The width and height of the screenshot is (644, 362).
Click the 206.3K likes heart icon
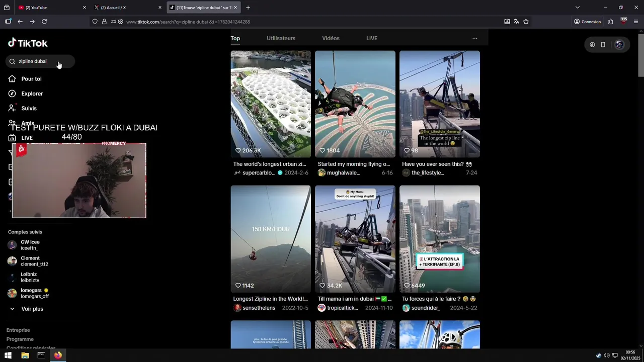pyautogui.click(x=238, y=150)
